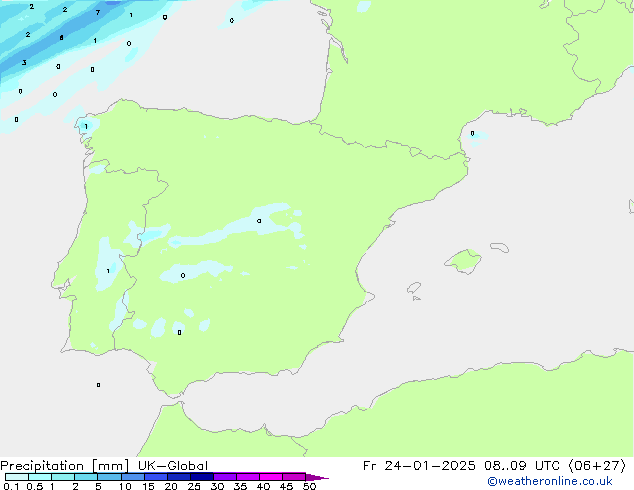Click the legend swatch between 35 and 40

pos(248,477)
